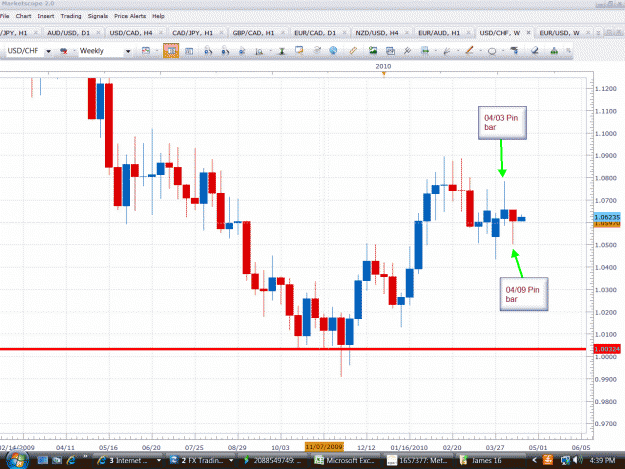Image resolution: width=625 pixels, height=469 pixels.
Task: Close the AUD/USD, D1 tab
Action: click(x=98, y=33)
